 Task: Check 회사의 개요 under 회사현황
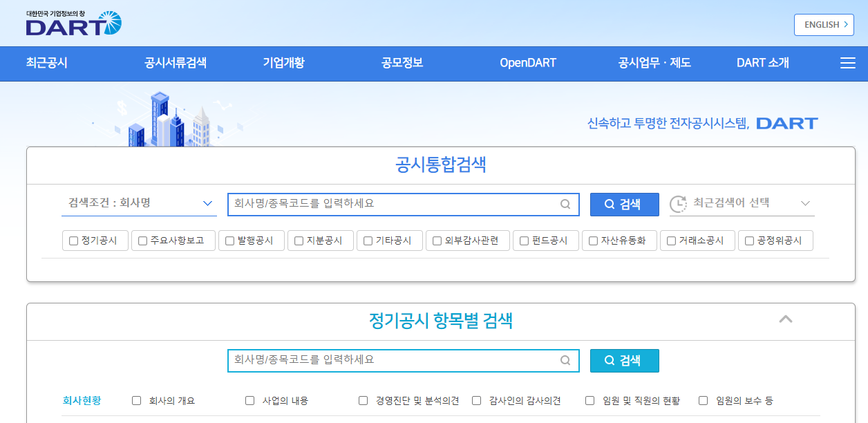[x=135, y=400]
